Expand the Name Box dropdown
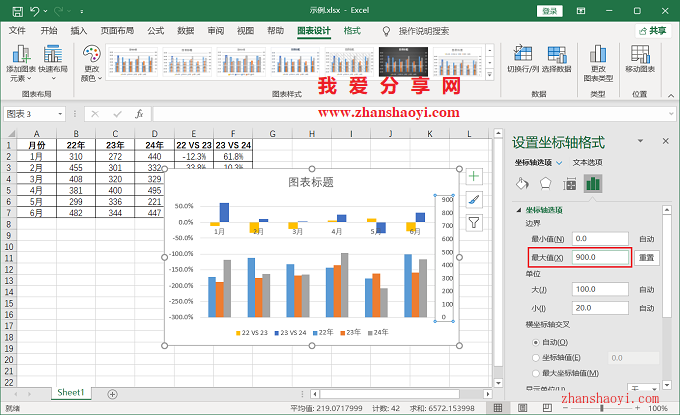Screen dimensions: 680x415 [x=60, y=114]
